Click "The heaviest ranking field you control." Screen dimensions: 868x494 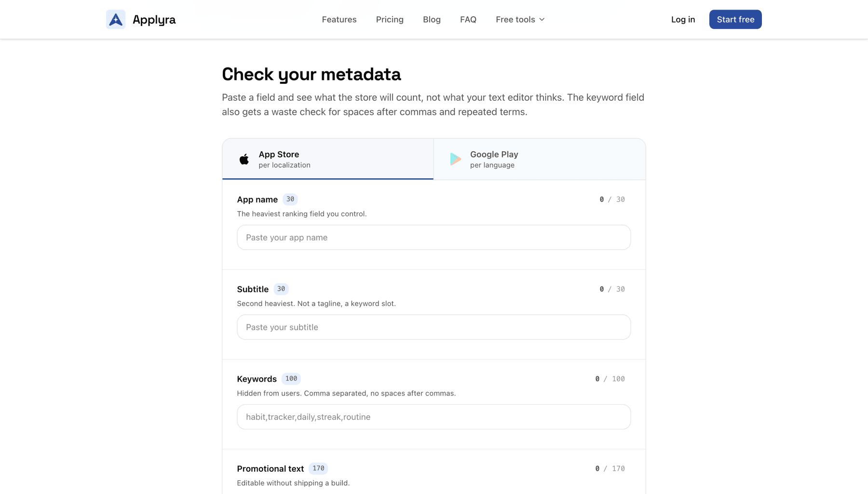(x=302, y=214)
